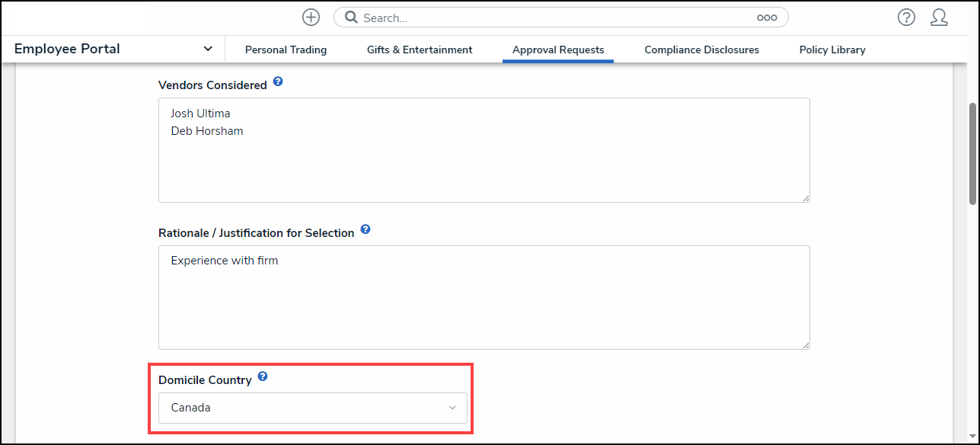Click the three-circle ellipsis in the search bar

click(767, 18)
